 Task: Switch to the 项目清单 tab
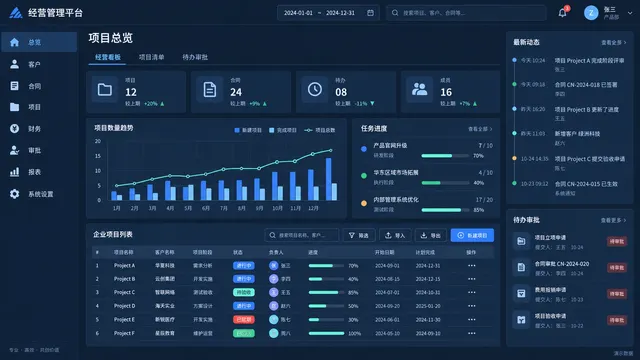(x=151, y=57)
